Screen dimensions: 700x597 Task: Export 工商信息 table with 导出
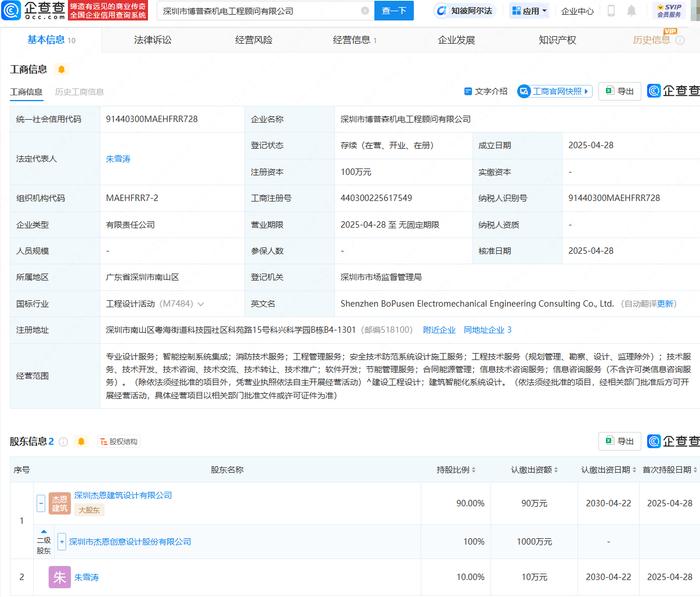[619, 91]
